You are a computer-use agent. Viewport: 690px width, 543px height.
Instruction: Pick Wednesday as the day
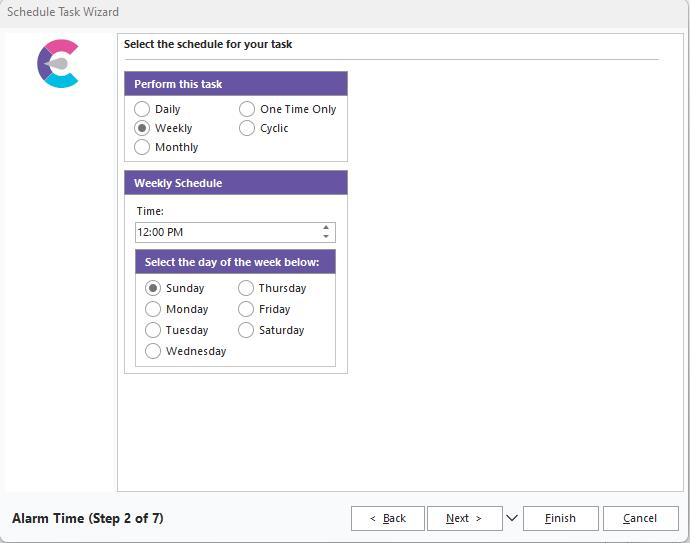point(153,351)
